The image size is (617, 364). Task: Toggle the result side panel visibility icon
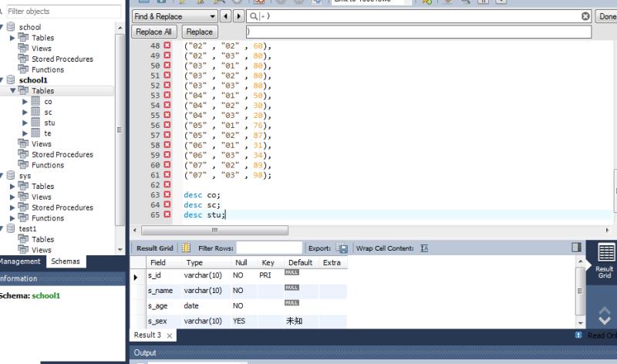(x=576, y=247)
